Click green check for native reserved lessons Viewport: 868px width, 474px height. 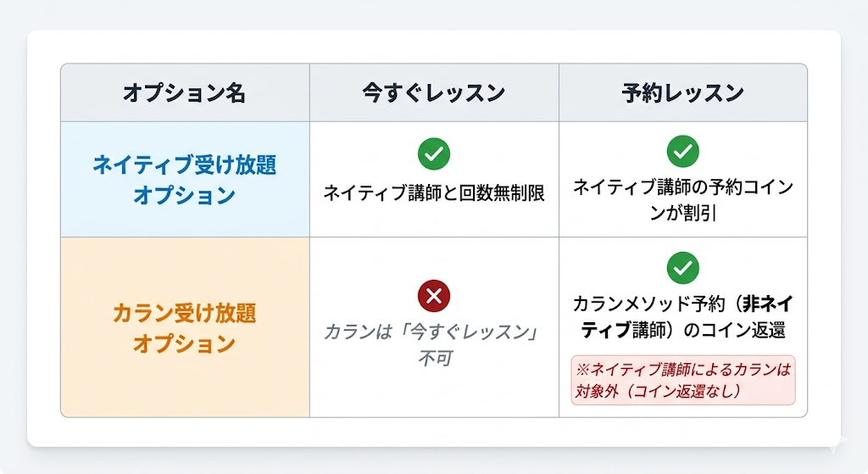pyautogui.click(x=682, y=152)
